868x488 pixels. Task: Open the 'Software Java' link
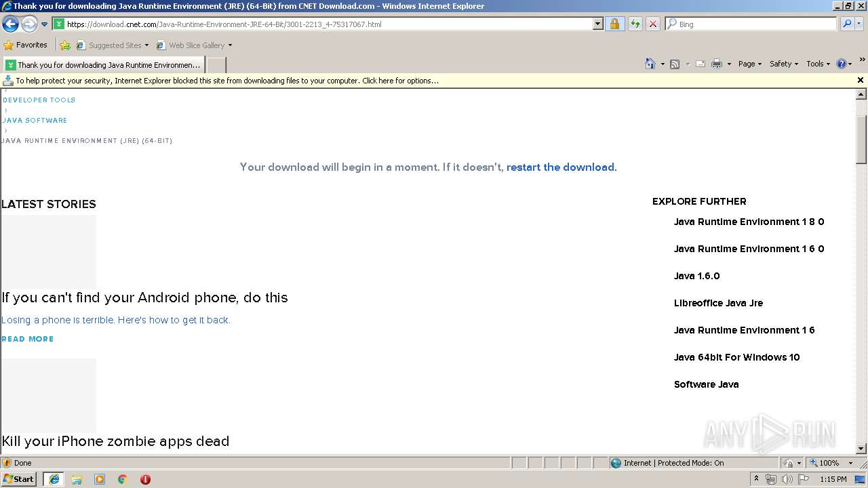tap(706, 384)
